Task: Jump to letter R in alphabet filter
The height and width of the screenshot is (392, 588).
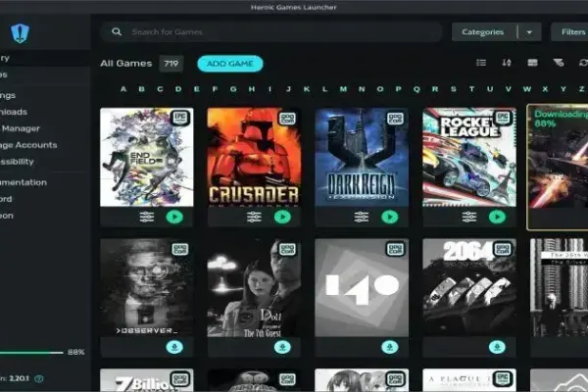Action: pos(435,89)
